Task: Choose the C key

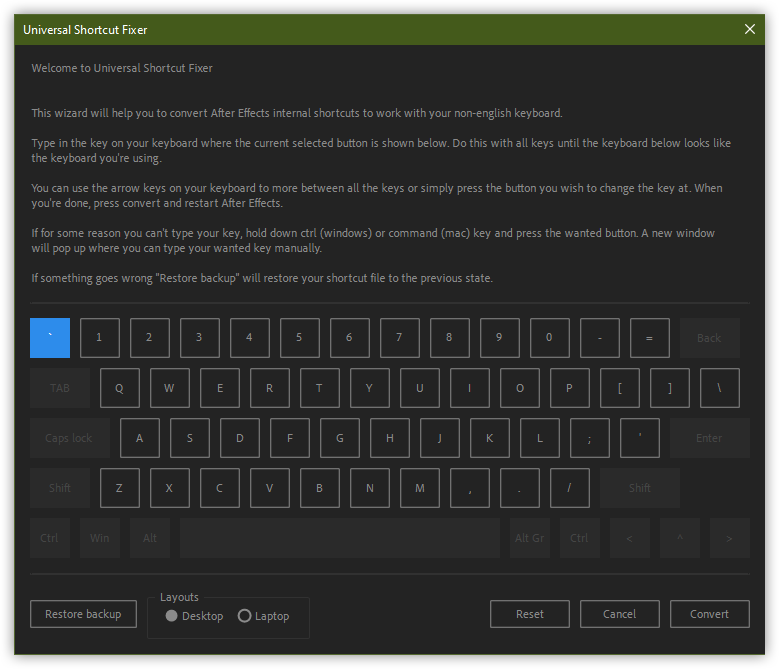Action: pyautogui.click(x=220, y=488)
